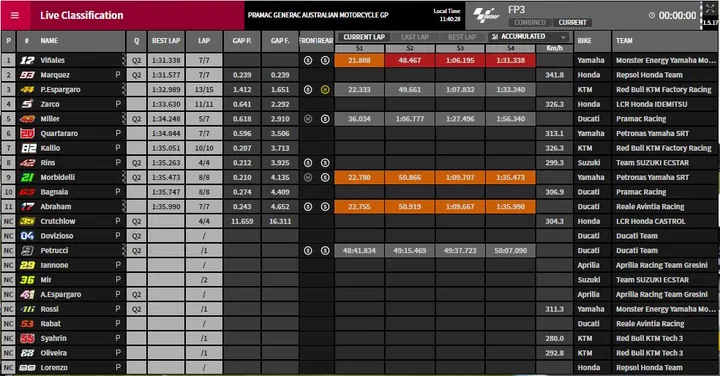Click Viñales number 12 badge
Viewport: 720px width, 376px height.
coord(27,60)
